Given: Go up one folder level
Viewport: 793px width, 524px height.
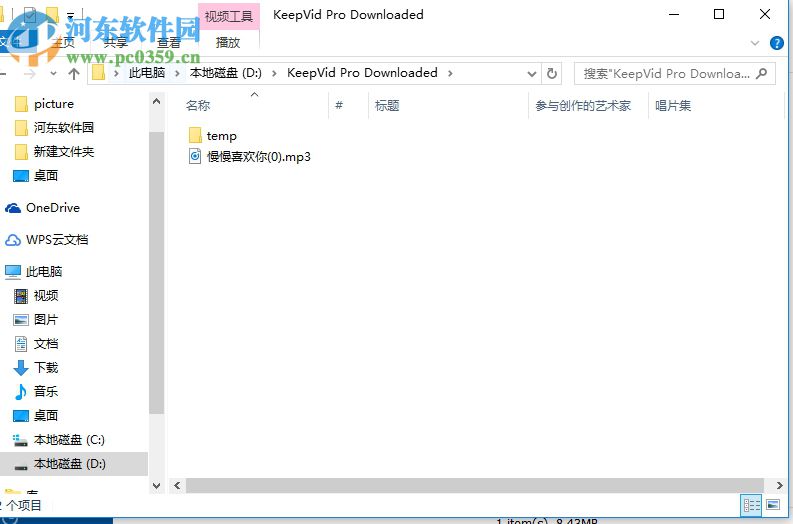Looking at the screenshot, I should pyautogui.click(x=74, y=74).
